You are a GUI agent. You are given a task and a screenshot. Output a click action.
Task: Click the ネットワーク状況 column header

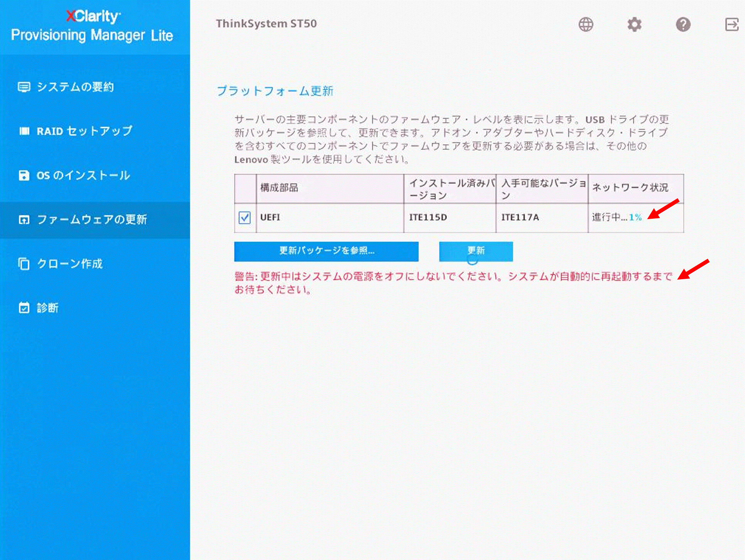point(636,188)
